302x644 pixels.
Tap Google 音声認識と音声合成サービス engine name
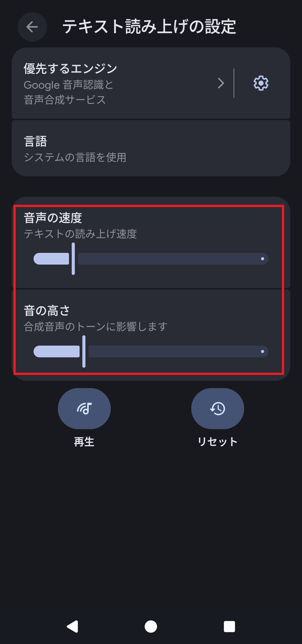[69, 92]
